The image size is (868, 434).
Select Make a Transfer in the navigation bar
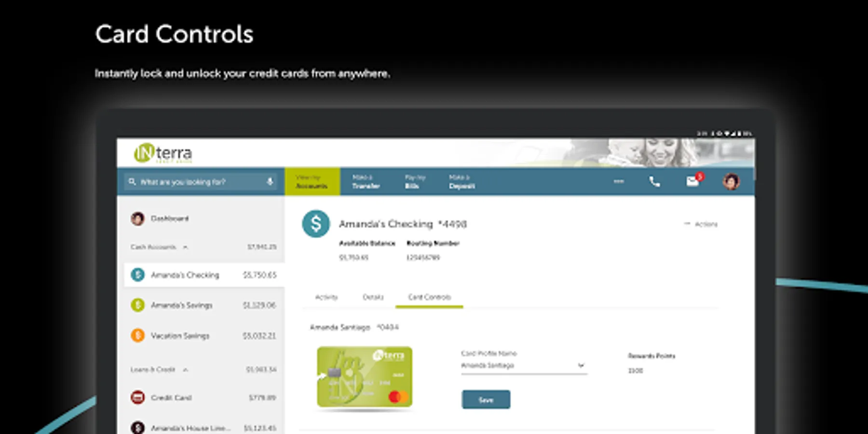[x=366, y=181]
